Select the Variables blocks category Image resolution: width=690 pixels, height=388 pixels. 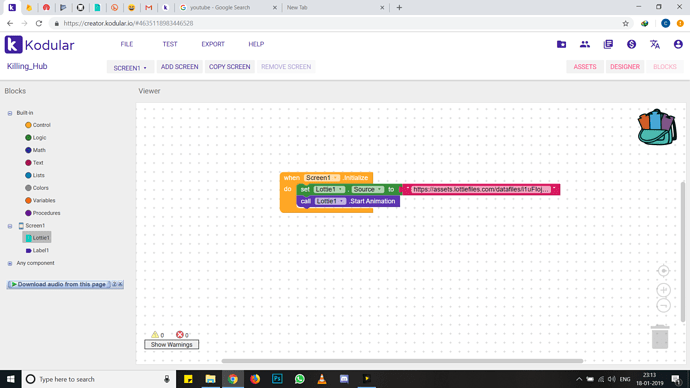[40, 200]
